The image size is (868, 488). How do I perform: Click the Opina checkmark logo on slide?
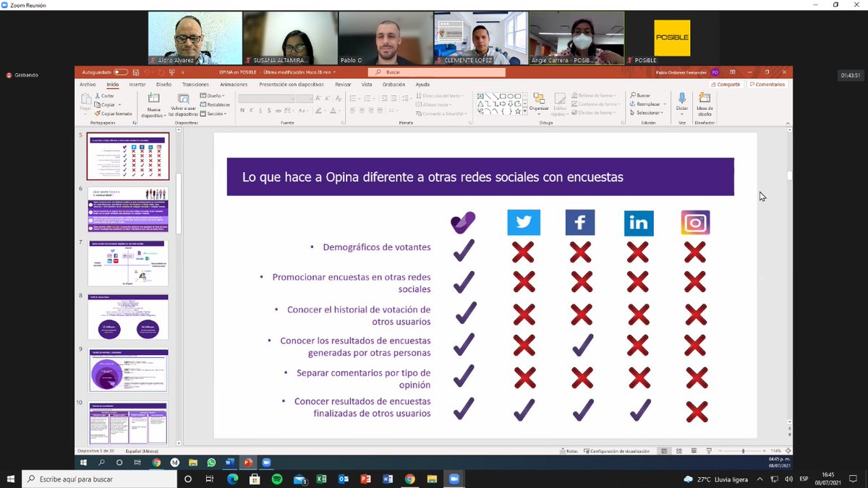(463, 223)
